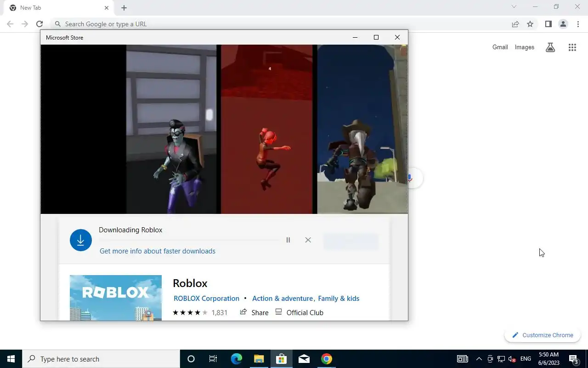Open Images link in Chrome
Image resolution: width=588 pixels, height=368 pixels.
point(524,47)
